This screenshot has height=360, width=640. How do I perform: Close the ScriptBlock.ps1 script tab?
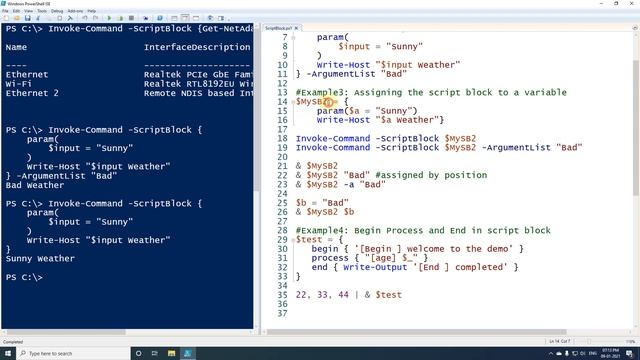click(x=296, y=28)
